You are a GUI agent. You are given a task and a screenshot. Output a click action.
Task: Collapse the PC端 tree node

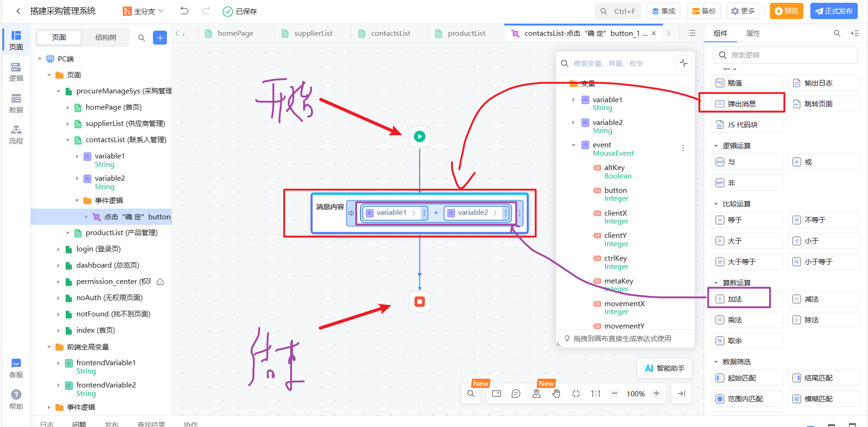click(x=40, y=59)
